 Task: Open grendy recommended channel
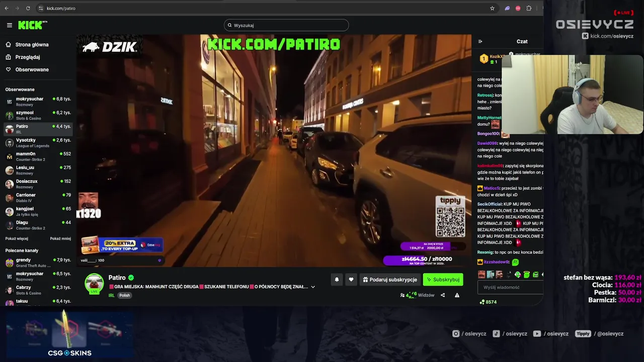[38, 262]
